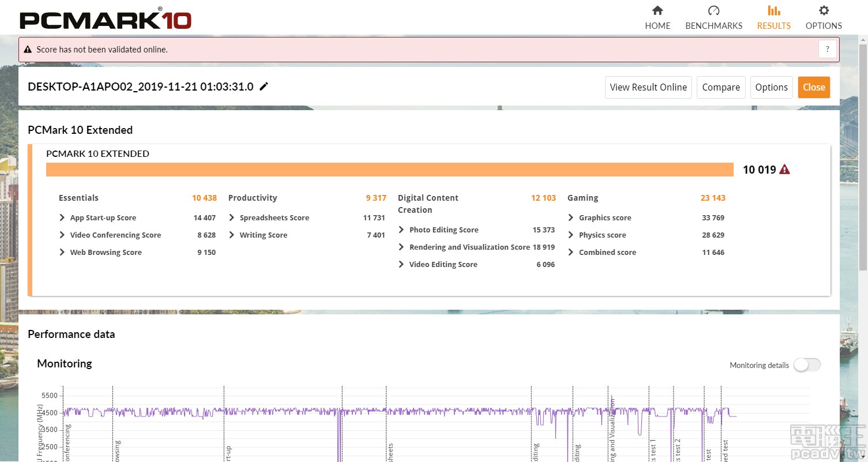
Task: Expand Video Conferencing Score row
Action: [62, 235]
